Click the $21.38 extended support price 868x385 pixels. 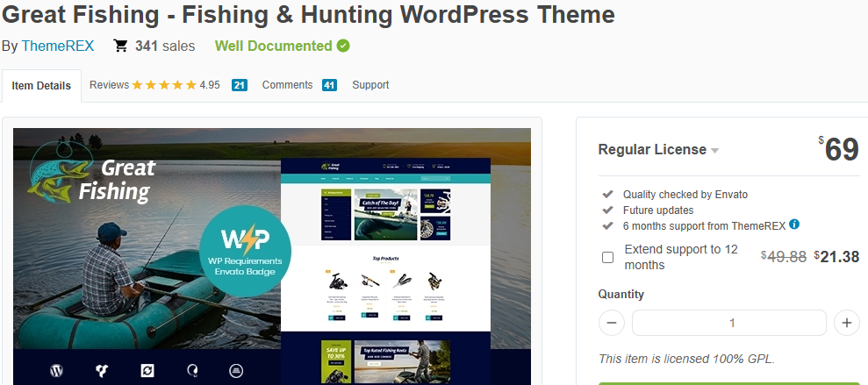[836, 257]
